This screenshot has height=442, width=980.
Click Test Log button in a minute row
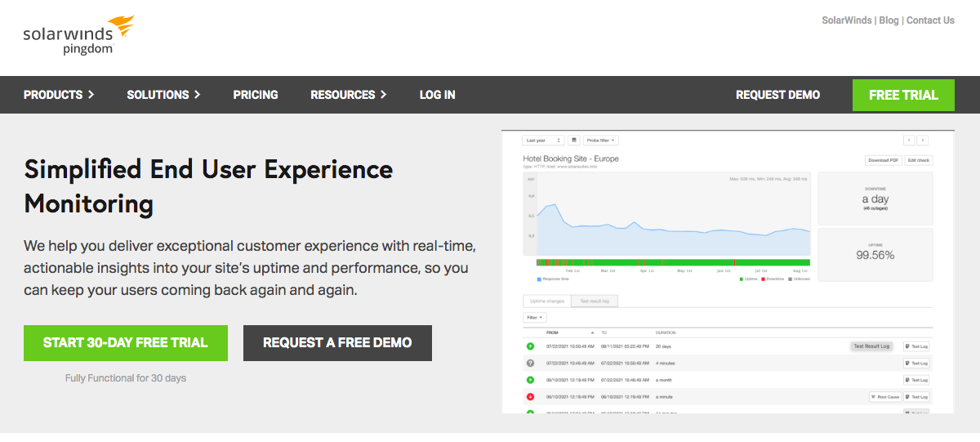916,396
